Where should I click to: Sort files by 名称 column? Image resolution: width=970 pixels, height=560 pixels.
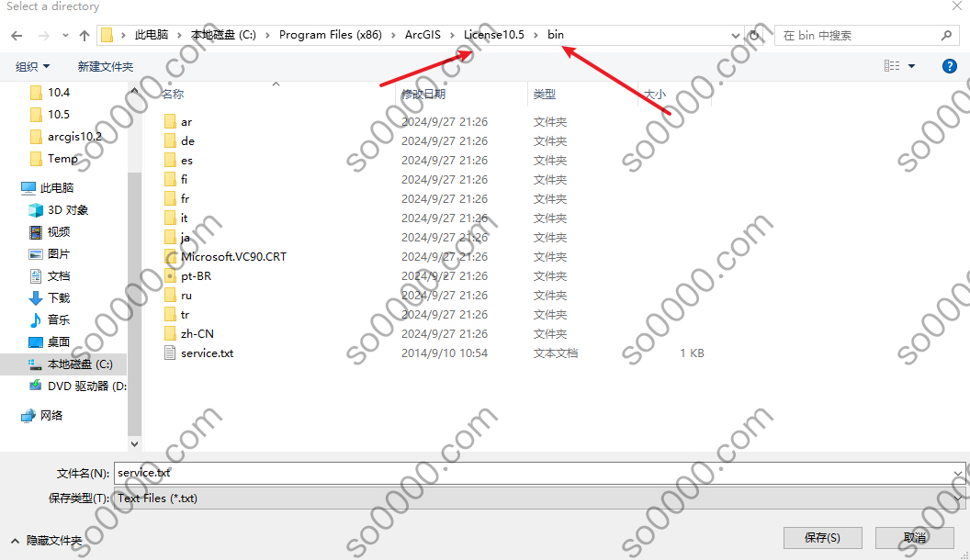pos(173,94)
